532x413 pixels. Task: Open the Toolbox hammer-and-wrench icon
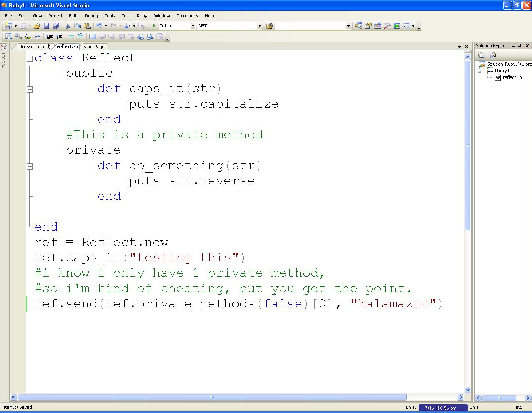387,26
